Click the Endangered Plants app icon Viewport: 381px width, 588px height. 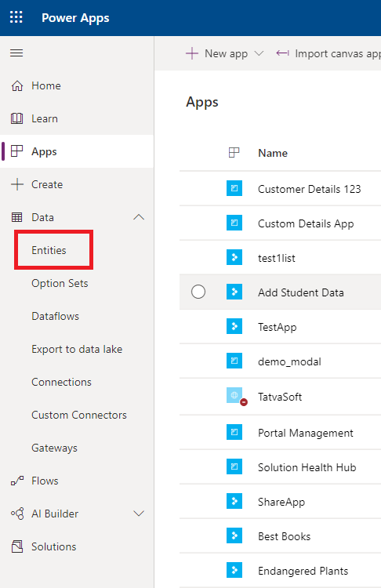pyautogui.click(x=234, y=570)
